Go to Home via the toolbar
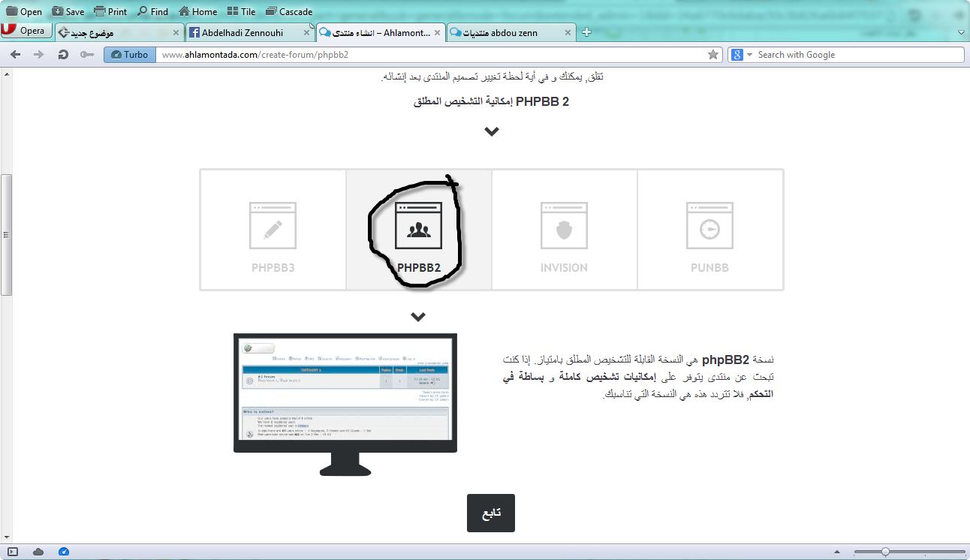 (x=197, y=11)
